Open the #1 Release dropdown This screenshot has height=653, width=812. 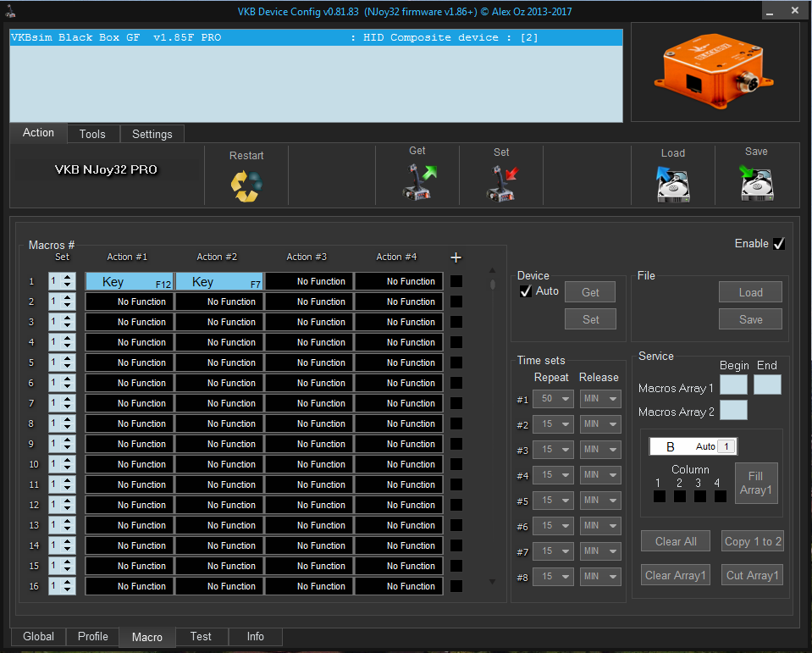click(x=600, y=399)
